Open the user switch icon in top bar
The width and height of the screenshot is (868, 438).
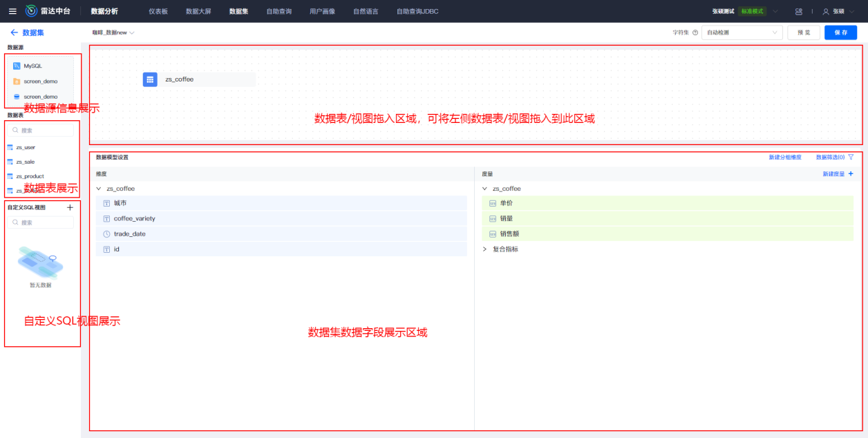[799, 11]
